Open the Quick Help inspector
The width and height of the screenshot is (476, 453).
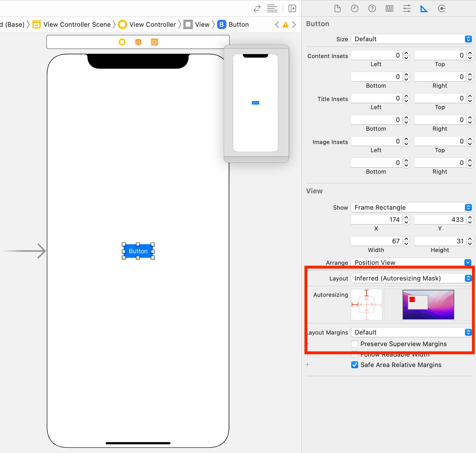(372, 8)
